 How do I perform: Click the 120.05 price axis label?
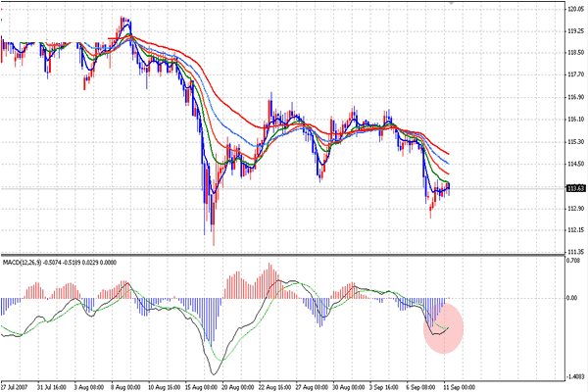click(x=576, y=10)
